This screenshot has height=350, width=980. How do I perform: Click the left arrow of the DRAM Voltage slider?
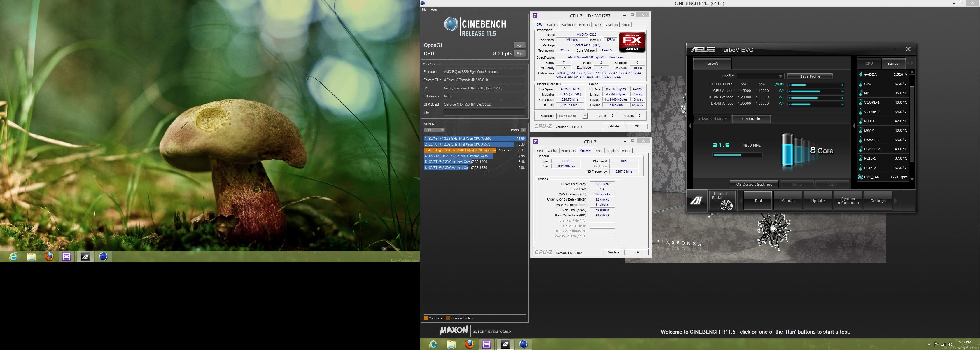(x=790, y=104)
